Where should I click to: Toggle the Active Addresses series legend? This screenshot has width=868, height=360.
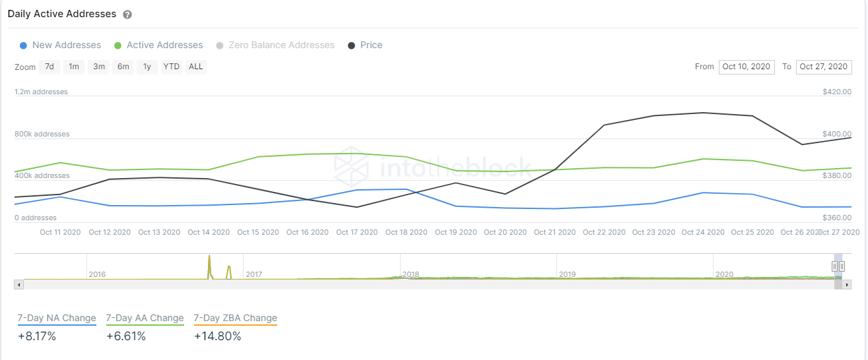coord(158,45)
